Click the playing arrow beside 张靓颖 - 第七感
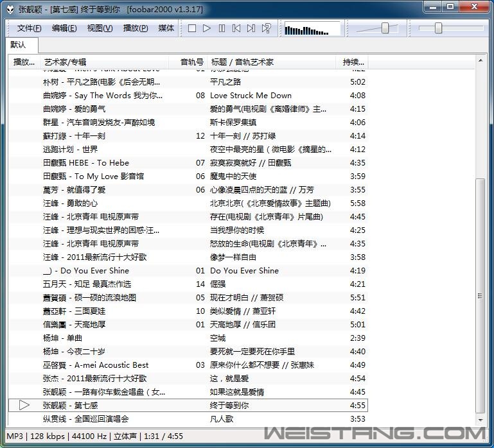The width and height of the screenshot is (494, 448). [24, 405]
